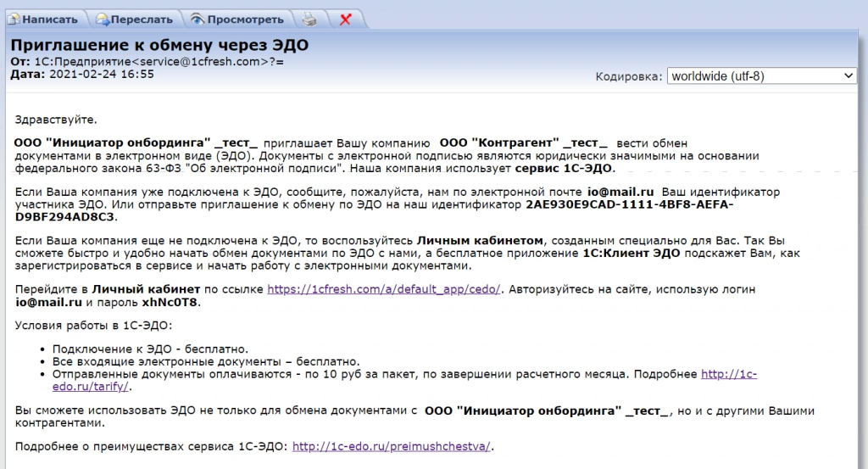The height and width of the screenshot is (469, 868).
Task: Click the password text xhNc0T8
Action: coord(170,302)
